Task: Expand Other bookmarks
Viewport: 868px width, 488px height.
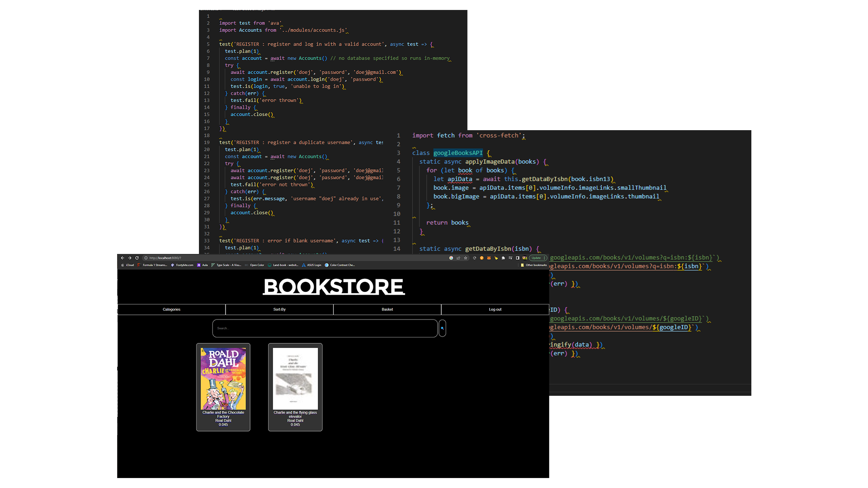Action: pos(535,265)
